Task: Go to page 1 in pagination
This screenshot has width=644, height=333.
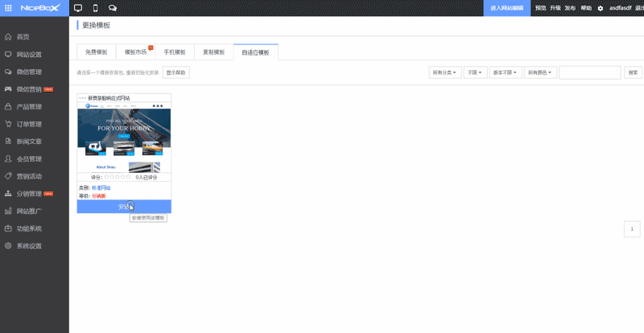Action: [632, 229]
